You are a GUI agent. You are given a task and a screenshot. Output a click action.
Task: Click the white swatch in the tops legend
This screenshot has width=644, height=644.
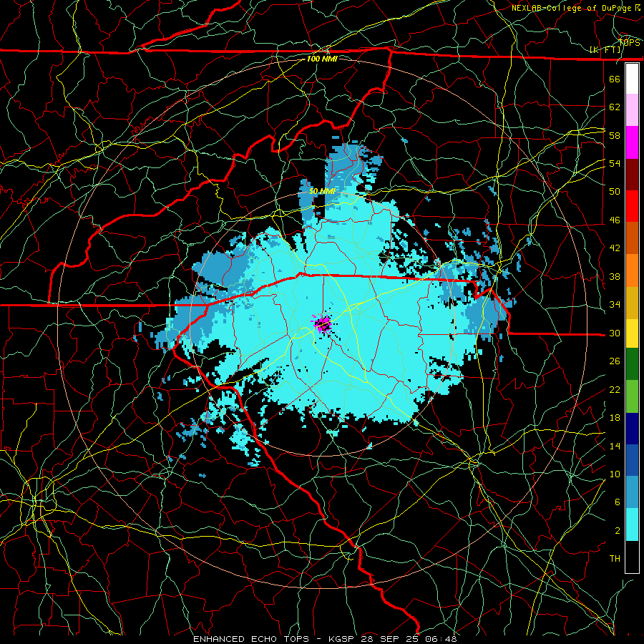(x=632, y=79)
